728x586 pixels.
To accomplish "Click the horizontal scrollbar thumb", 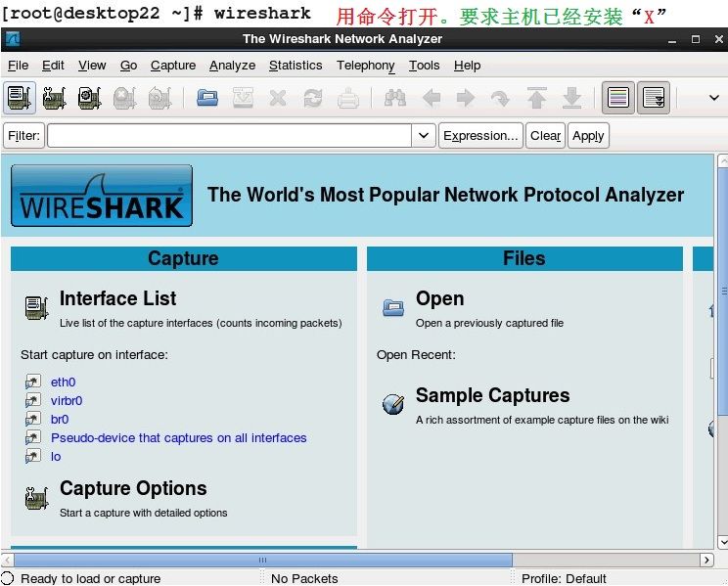I will 263,560.
